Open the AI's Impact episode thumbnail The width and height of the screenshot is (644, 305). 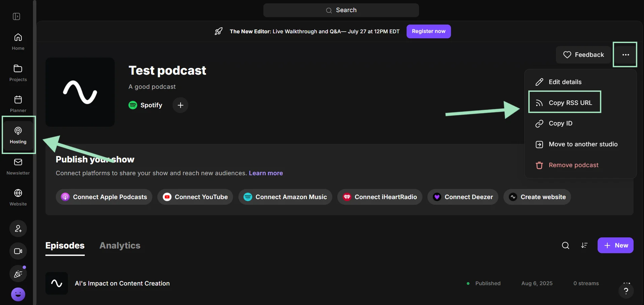pos(56,283)
